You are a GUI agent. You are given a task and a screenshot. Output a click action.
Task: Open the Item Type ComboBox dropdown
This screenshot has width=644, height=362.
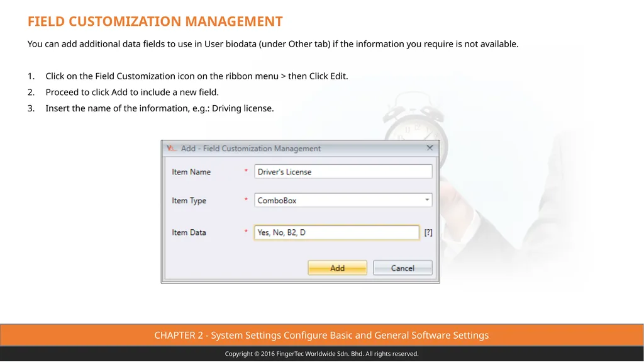point(427,200)
